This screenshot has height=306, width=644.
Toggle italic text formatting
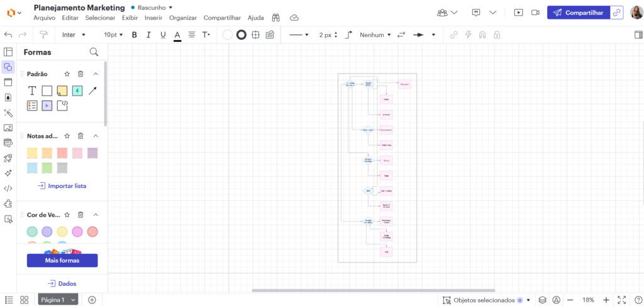tap(148, 35)
